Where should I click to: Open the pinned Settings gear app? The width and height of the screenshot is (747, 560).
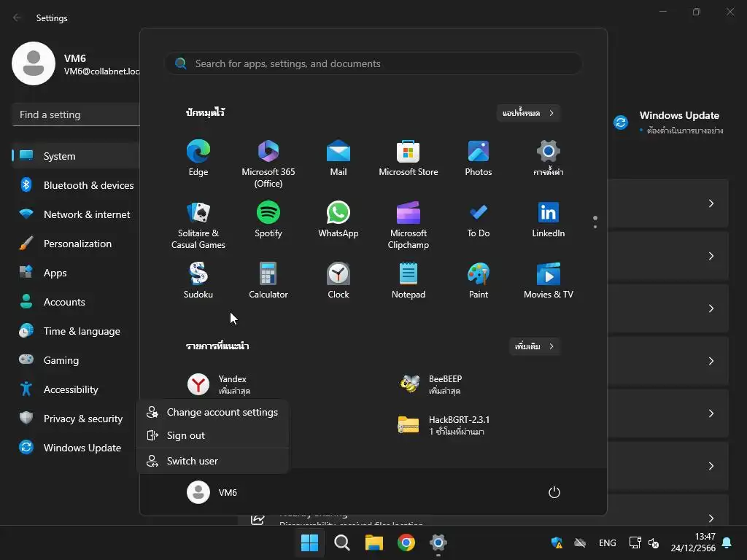(x=549, y=158)
